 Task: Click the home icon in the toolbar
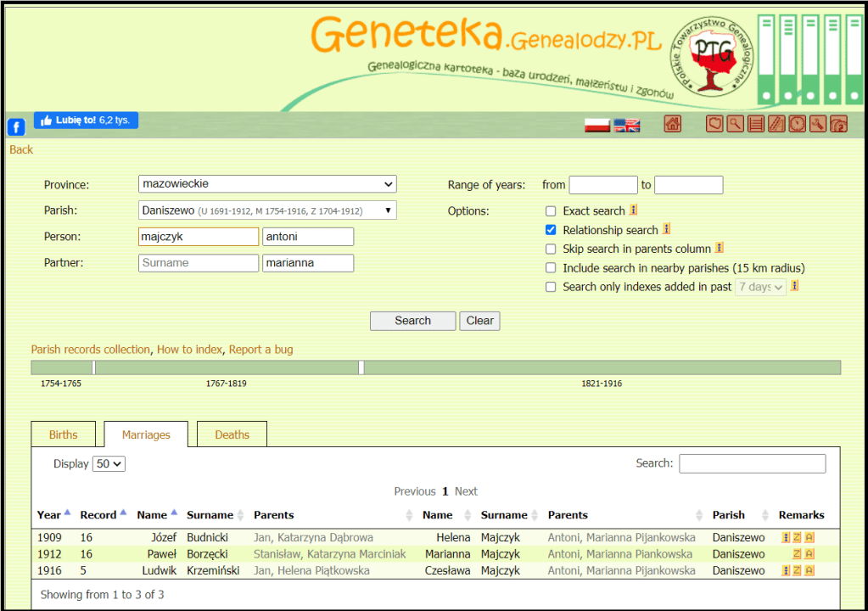(673, 124)
